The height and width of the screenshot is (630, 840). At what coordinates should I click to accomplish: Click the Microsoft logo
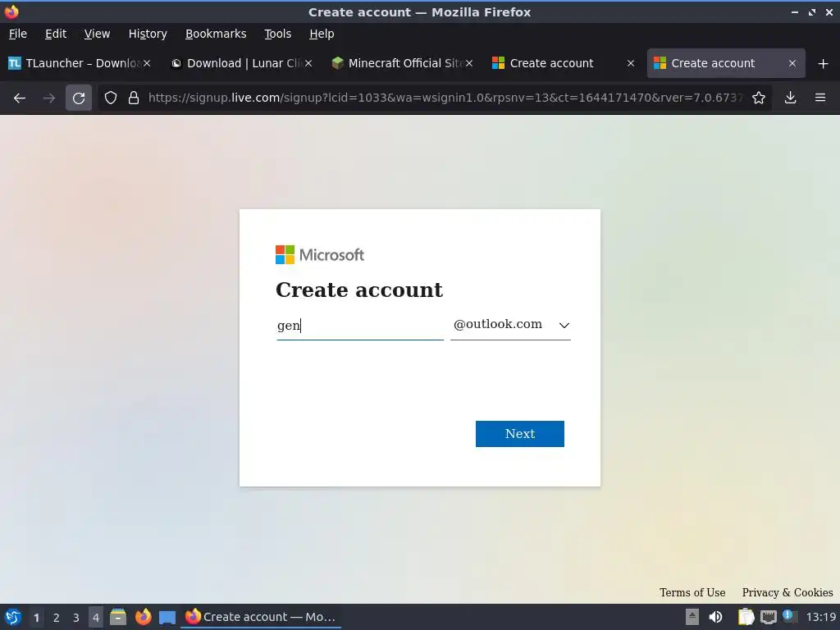pos(320,255)
